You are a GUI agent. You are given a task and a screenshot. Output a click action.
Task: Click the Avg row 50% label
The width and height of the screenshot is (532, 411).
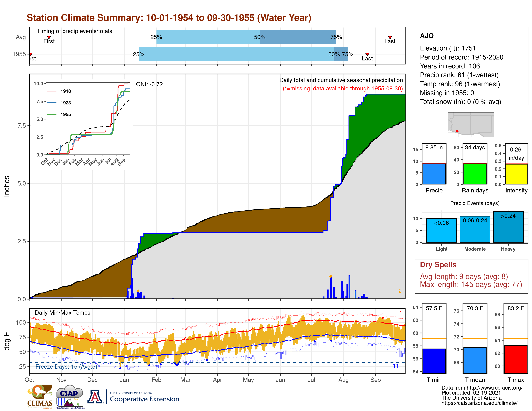point(260,37)
